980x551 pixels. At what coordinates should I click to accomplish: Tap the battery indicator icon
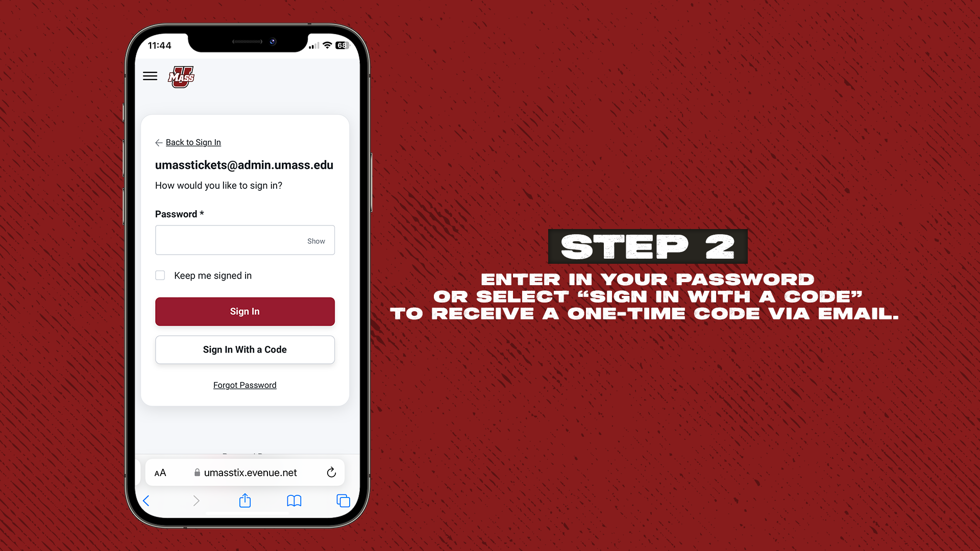point(342,45)
